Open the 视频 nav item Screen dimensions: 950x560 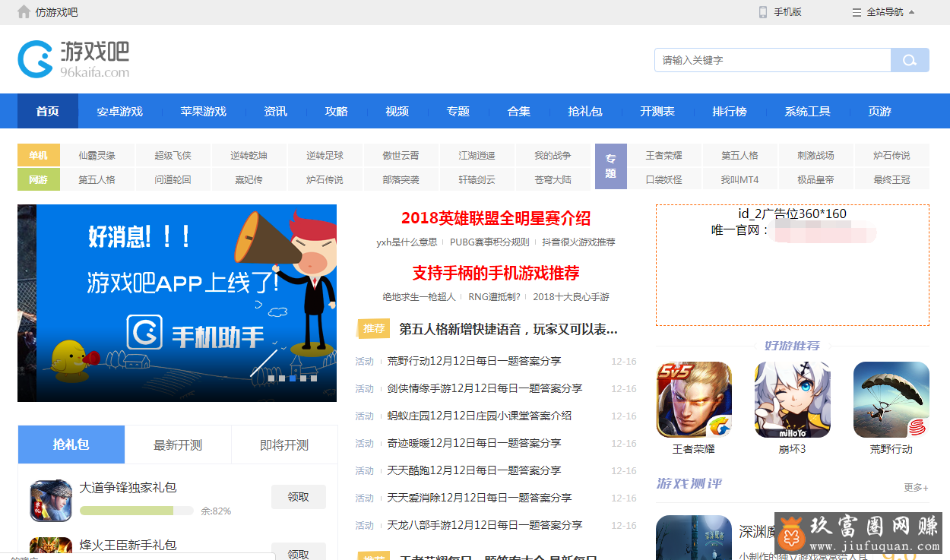coord(397,111)
